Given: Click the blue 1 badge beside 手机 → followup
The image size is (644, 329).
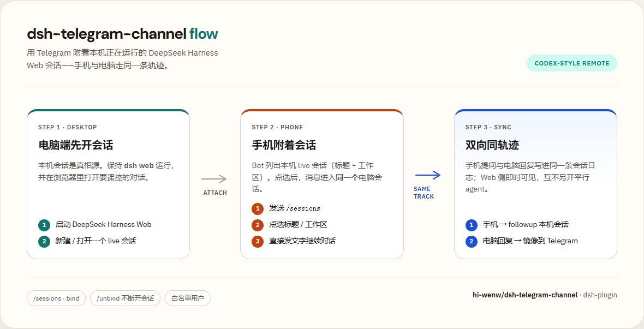Looking at the screenshot, I should pyautogui.click(x=471, y=225).
